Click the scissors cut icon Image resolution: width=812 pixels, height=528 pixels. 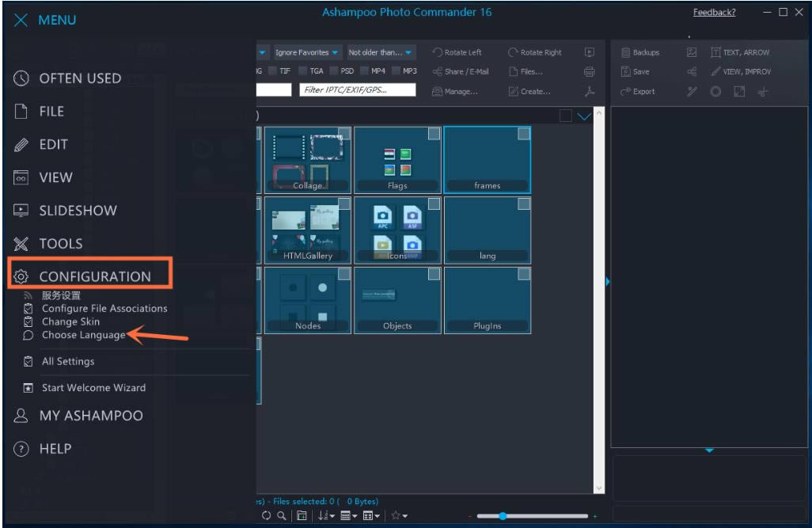click(763, 93)
